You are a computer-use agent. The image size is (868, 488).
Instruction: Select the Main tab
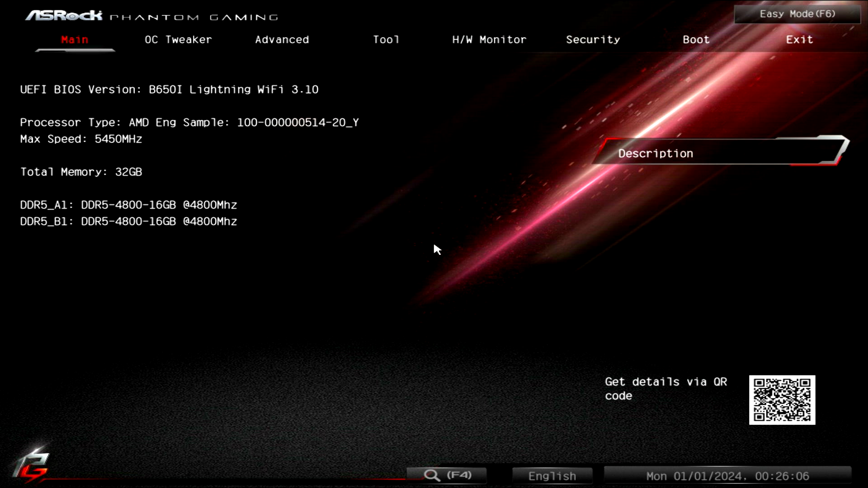pos(75,40)
